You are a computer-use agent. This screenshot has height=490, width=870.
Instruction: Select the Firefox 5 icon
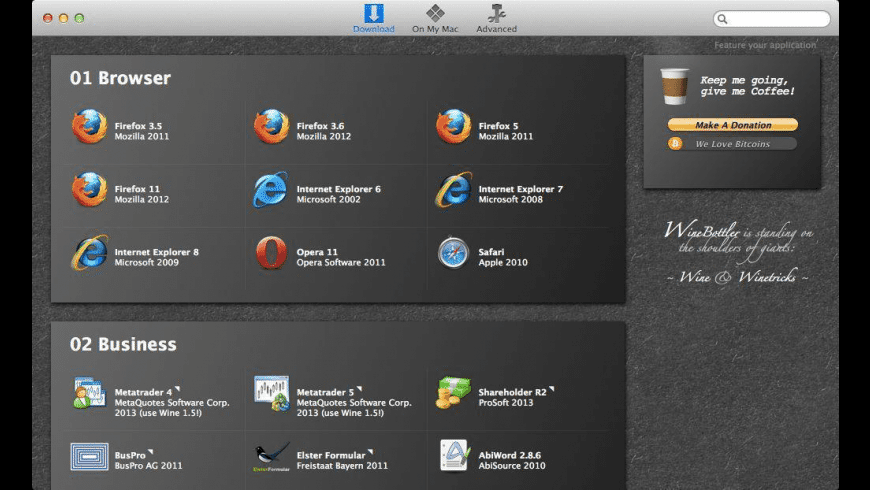[453, 127]
